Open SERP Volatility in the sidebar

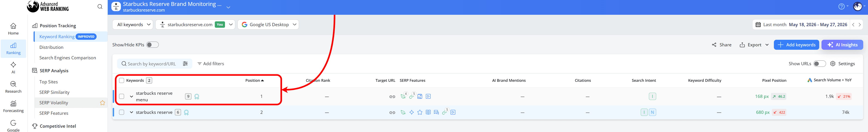54,103
